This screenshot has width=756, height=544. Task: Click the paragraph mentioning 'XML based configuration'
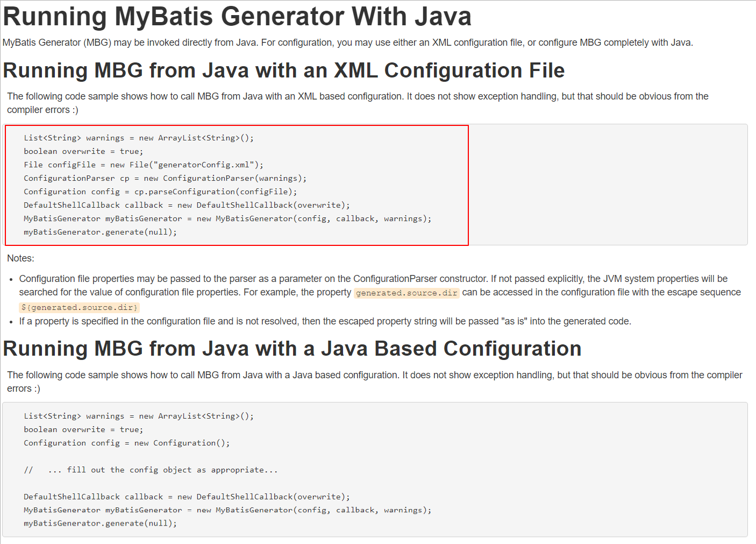pyautogui.click(x=358, y=103)
